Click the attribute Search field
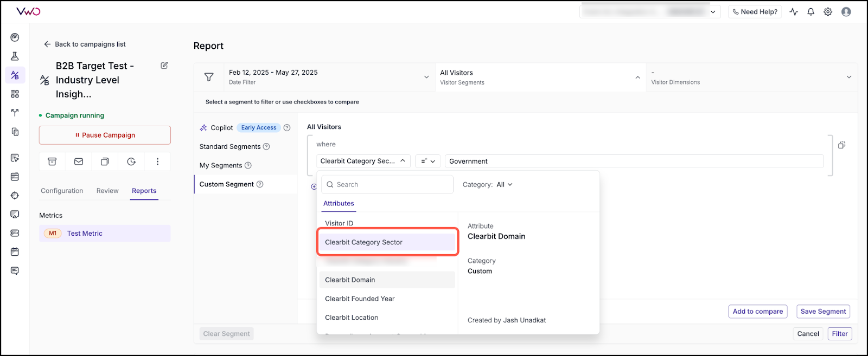Image resolution: width=868 pixels, height=356 pixels. click(x=387, y=185)
